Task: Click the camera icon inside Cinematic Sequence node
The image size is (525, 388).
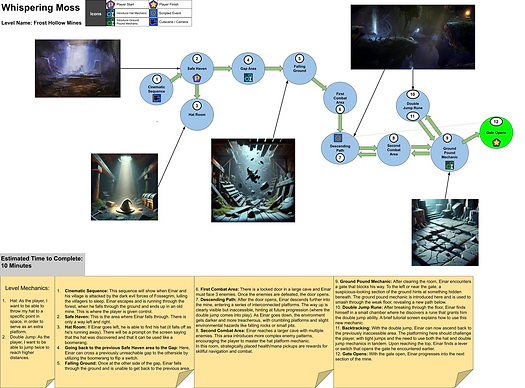Action: (x=157, y=98)
